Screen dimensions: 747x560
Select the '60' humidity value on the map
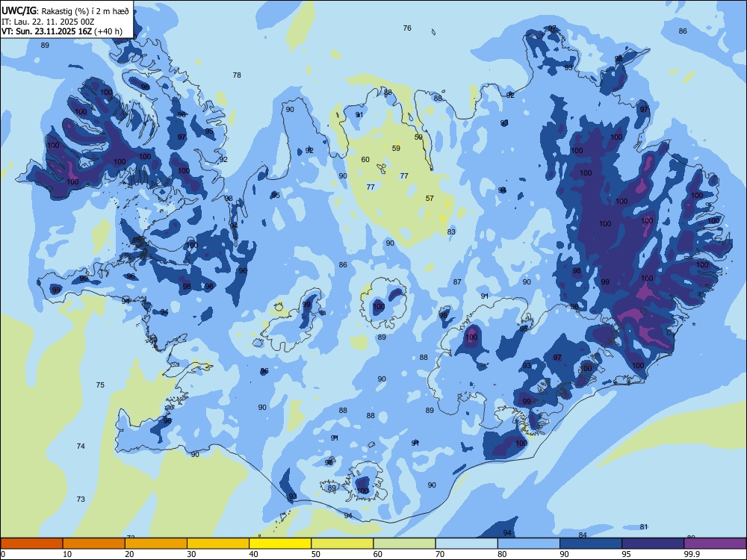point(365,160)
